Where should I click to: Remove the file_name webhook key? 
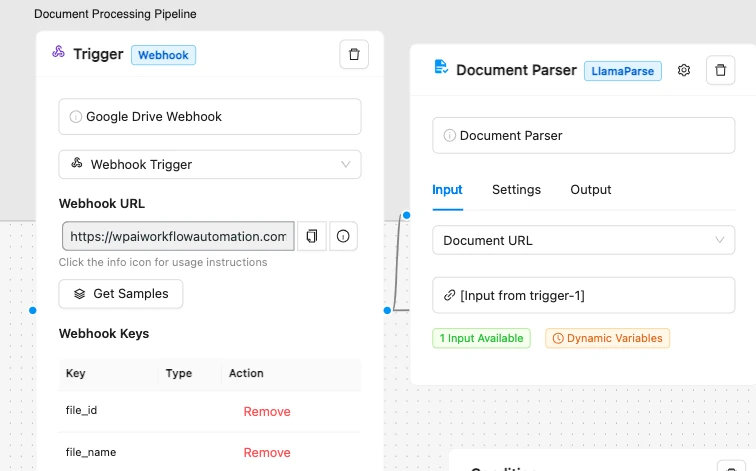click(267, 453)
